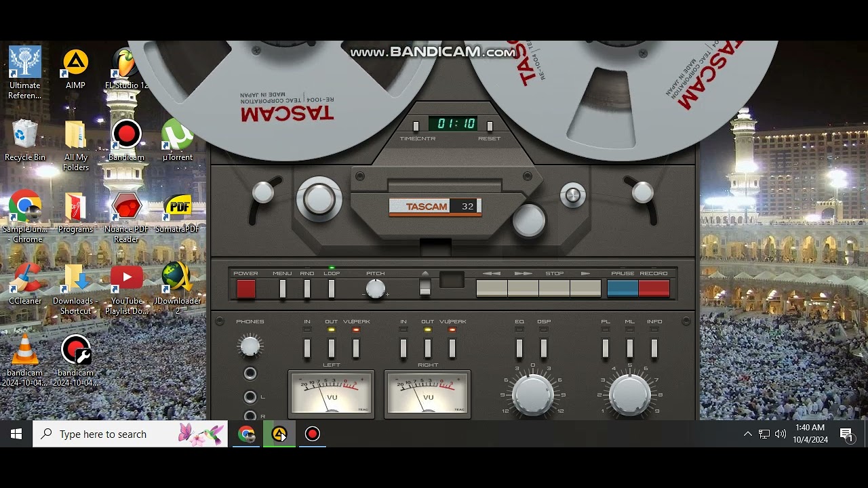Toggle the ML music library switch
The height and width of the screenshot is (488, 868).
630,348
